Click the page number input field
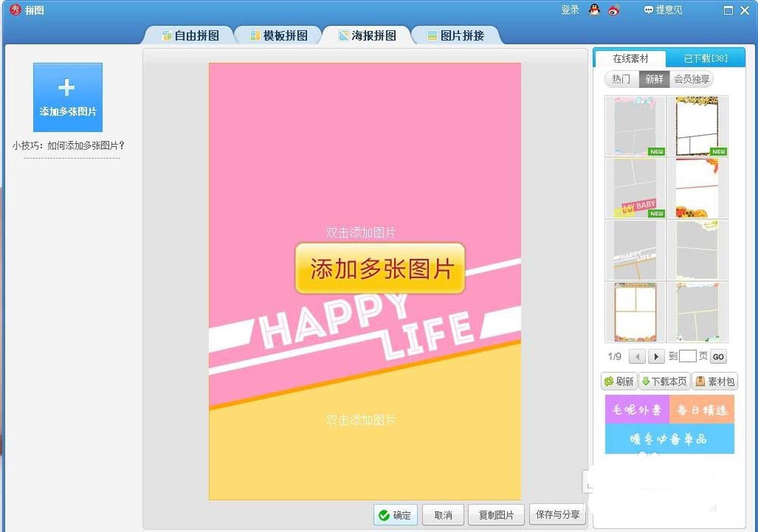 tap(688, 357)
